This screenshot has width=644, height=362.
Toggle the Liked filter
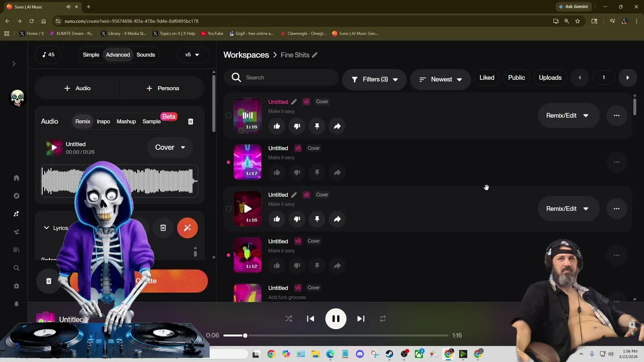487,78
